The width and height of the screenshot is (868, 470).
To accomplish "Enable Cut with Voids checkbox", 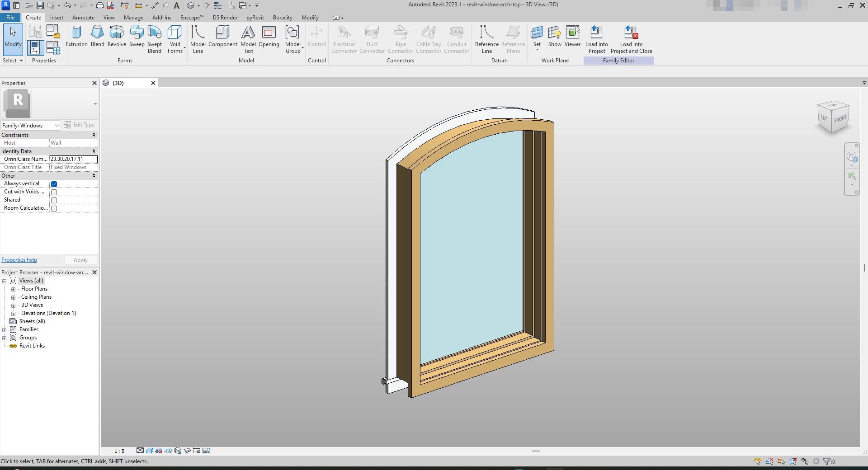I will [x=54, y=192].
